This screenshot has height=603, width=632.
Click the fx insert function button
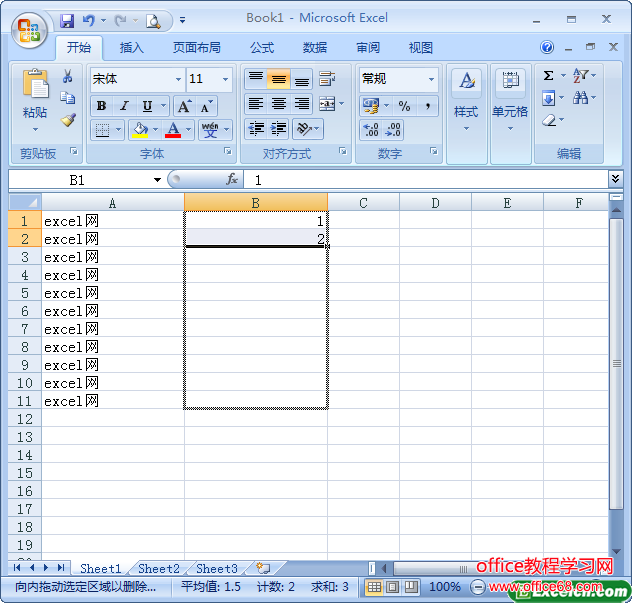[x=232, y=179]
